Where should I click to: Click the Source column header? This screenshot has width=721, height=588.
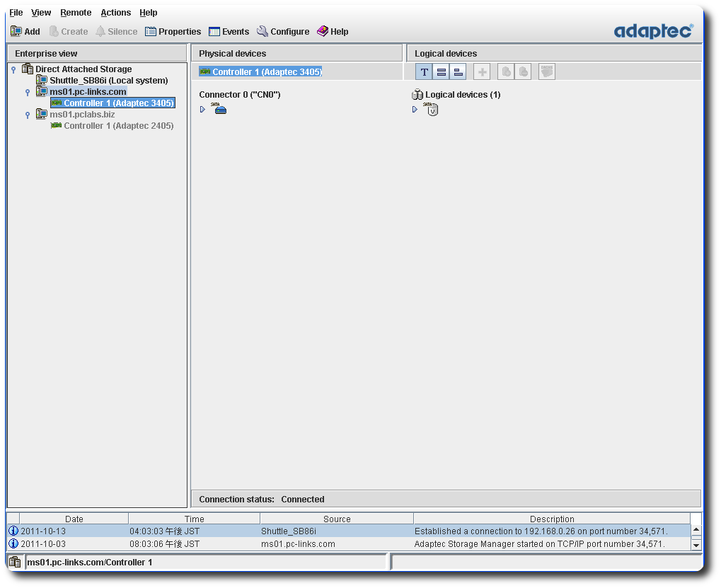[x=337, y=519]
